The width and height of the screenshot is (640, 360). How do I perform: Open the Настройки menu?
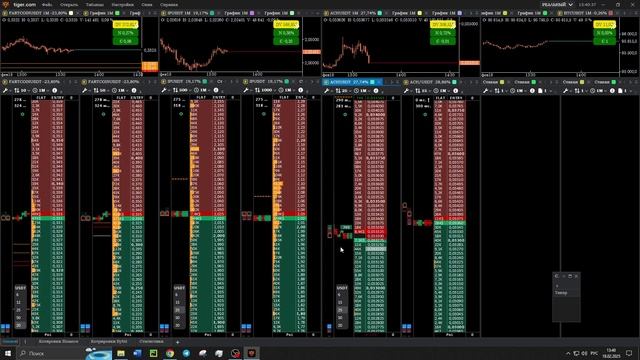[122, 5]
